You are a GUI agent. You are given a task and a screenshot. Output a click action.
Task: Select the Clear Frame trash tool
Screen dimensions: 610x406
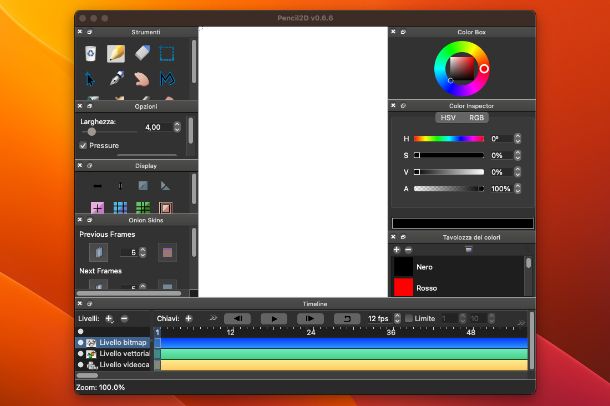(x=90, y=54)
